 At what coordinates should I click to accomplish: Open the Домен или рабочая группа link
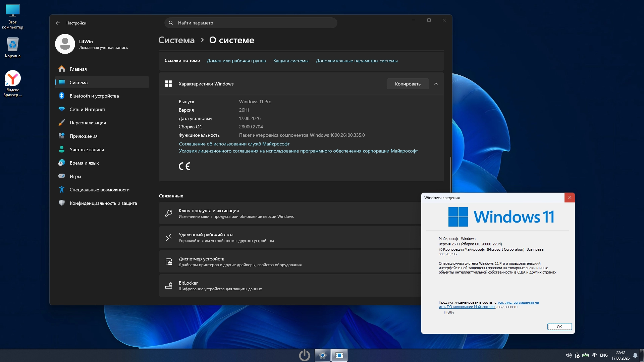pos(236,61)
